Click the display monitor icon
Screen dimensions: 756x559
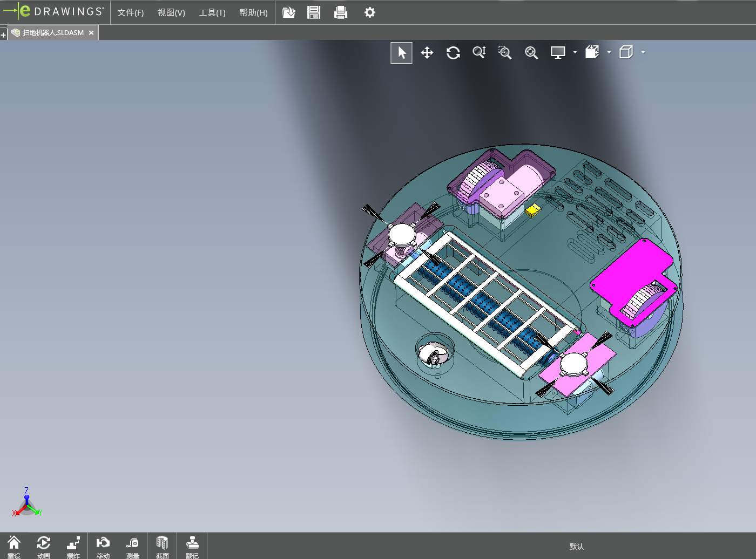pos(558,52)
